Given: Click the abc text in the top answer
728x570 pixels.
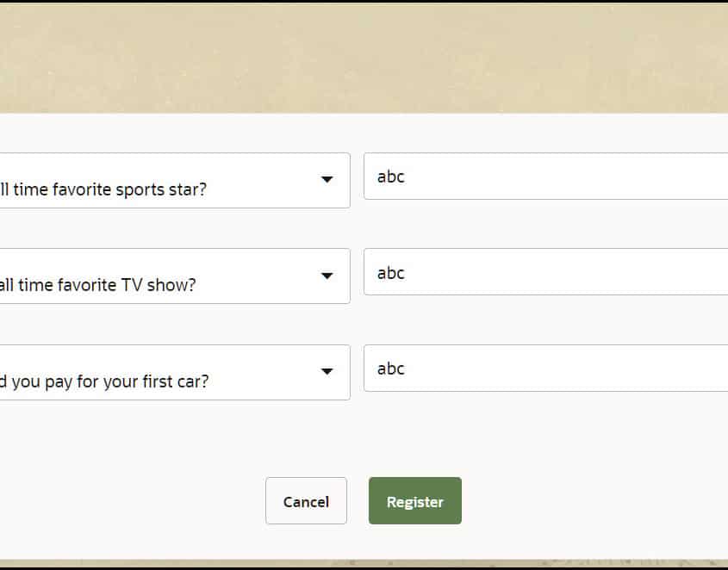Looking at the screenshot, I should pos(389,177).
